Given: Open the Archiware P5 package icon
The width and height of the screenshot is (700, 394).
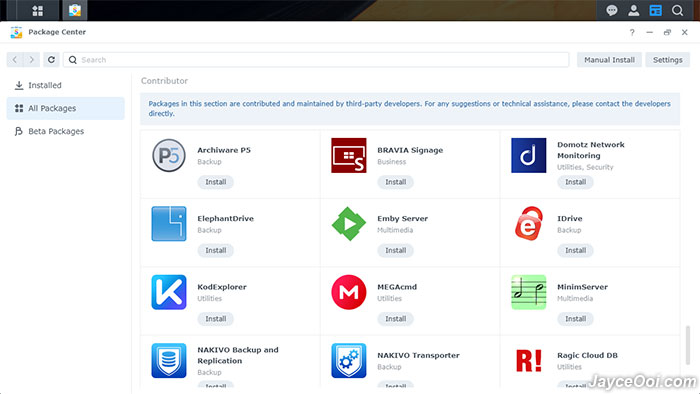Looking at the screenshot, I should click(x=169, y=155).
